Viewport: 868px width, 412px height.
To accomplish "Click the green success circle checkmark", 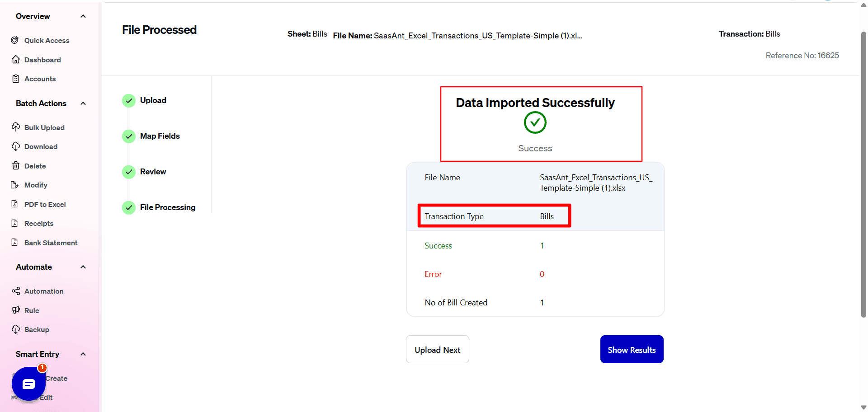I will 535,122.
